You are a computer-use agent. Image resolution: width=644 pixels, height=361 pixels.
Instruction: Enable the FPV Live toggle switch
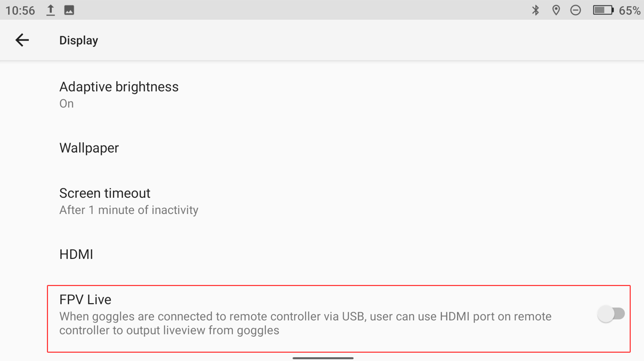tap(611, 314)
